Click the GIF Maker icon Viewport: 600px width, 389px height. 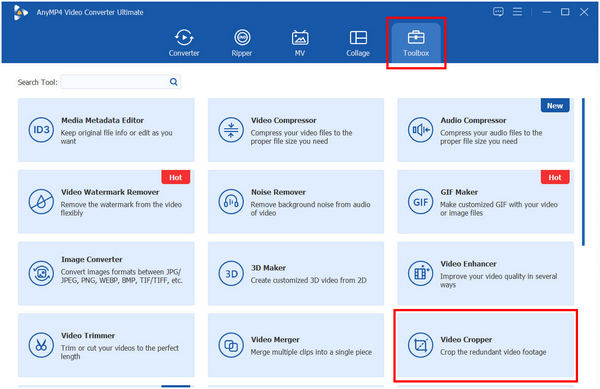click(420, 202)
